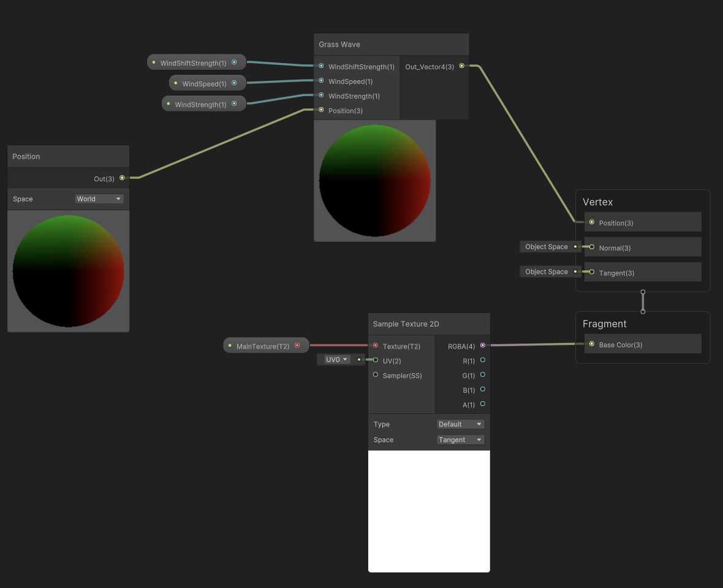723x588 pixels.
Task: Click the Out_Vector4(3) output port on Grass Wave
Action: [461, 66]
